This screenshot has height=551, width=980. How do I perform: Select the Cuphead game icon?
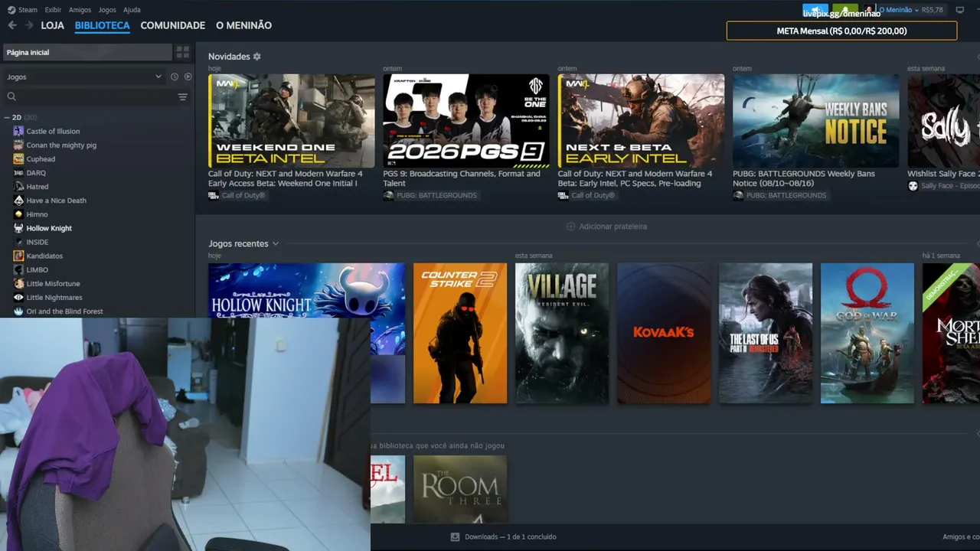[x=18, y=158]
